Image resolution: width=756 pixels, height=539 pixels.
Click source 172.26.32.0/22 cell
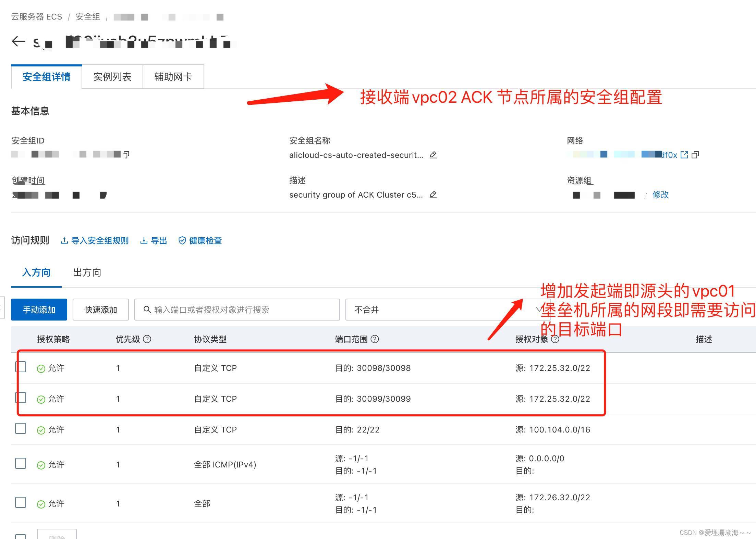(553, 498)
